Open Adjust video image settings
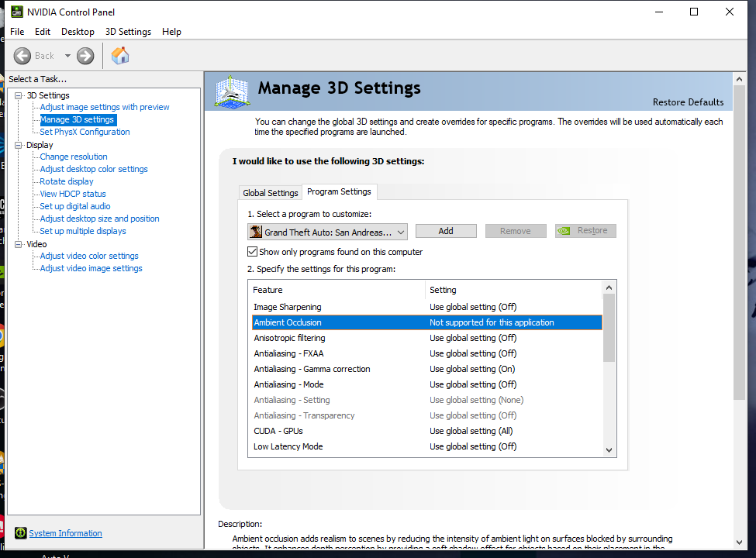 coord(91,268)
